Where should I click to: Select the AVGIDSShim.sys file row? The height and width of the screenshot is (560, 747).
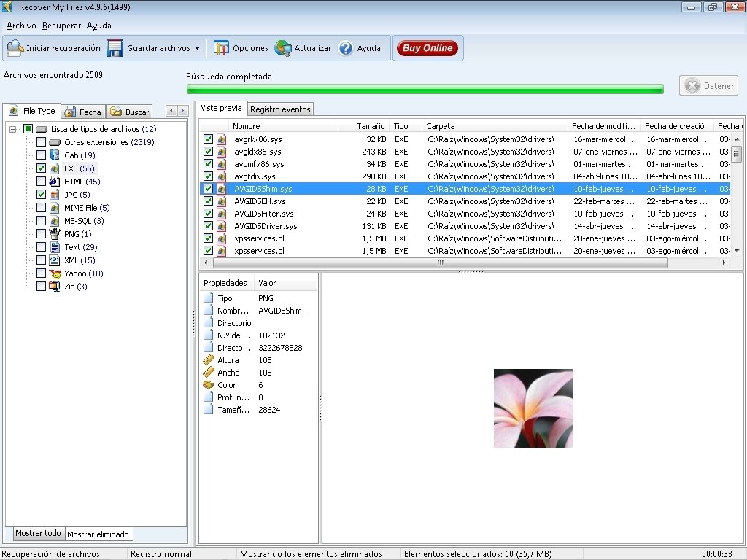pos(465,189)
